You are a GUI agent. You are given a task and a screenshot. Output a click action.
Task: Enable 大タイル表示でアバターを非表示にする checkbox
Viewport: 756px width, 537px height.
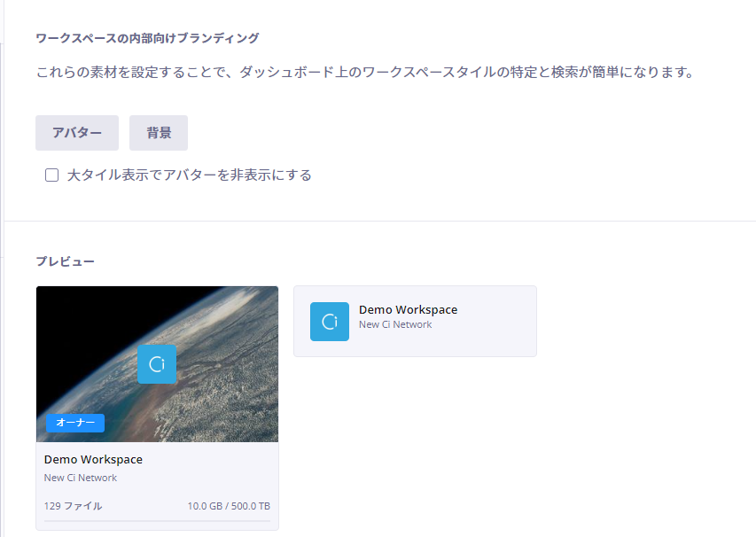tap(51, 175)
